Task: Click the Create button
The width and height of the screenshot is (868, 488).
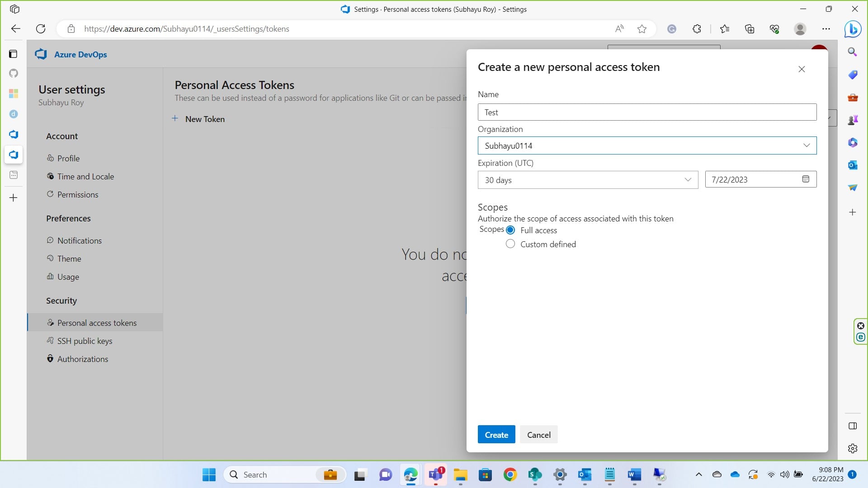Action: [x=496, y=435]
